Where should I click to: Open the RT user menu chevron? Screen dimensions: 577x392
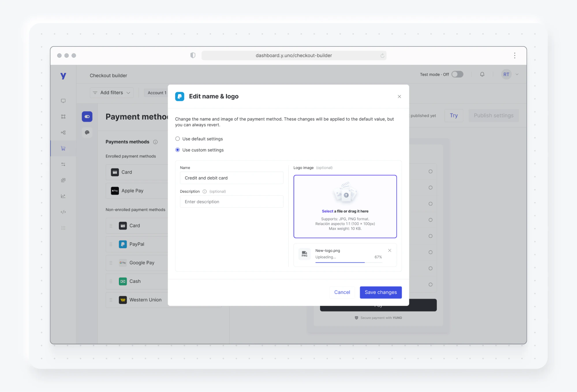coord(517,74)
